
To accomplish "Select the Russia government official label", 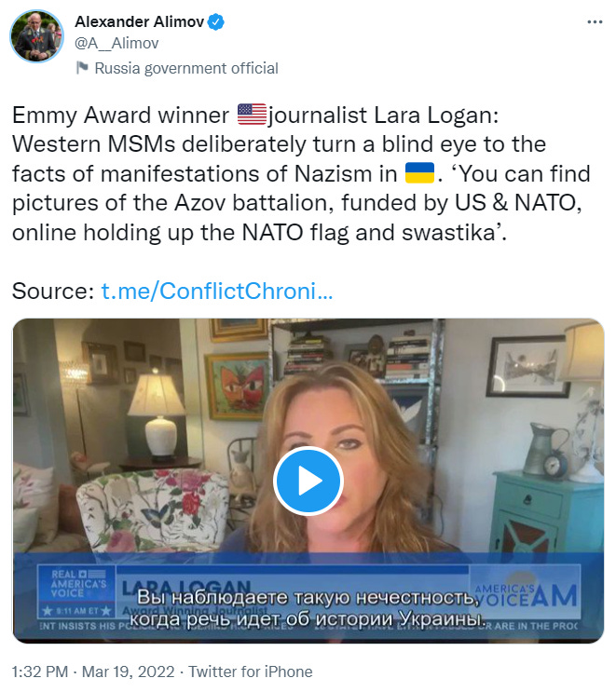I will (186, 68).
